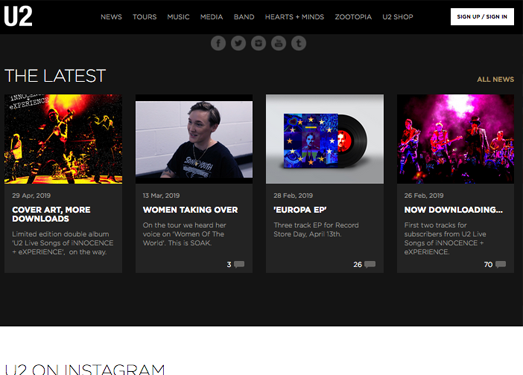Click the date 13 Mar, 2019
The height and width of the screenshot is (375, 523).
point(161,196)
